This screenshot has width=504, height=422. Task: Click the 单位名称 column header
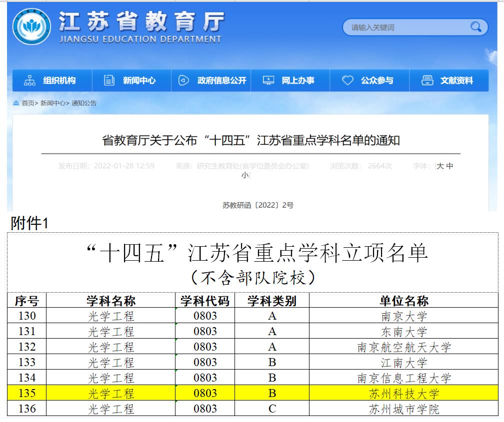403,301
